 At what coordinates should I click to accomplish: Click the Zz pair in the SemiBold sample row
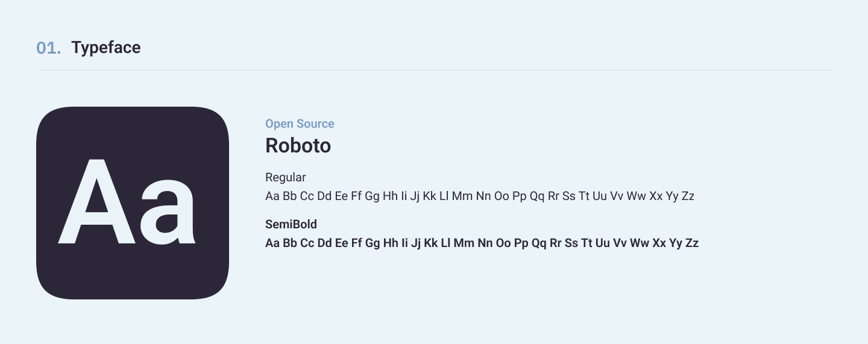[x=692, y=243]
